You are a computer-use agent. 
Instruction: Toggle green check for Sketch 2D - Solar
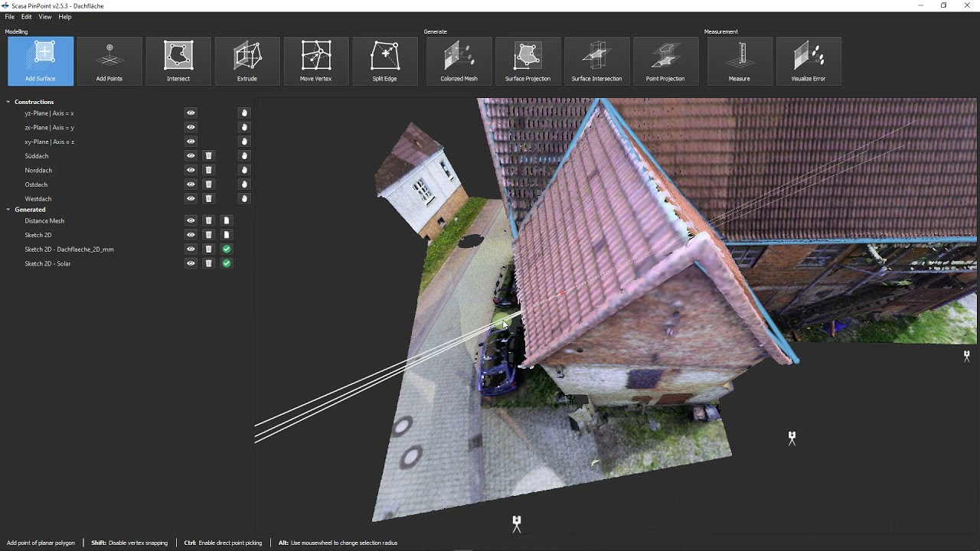(x=227, y=263)
